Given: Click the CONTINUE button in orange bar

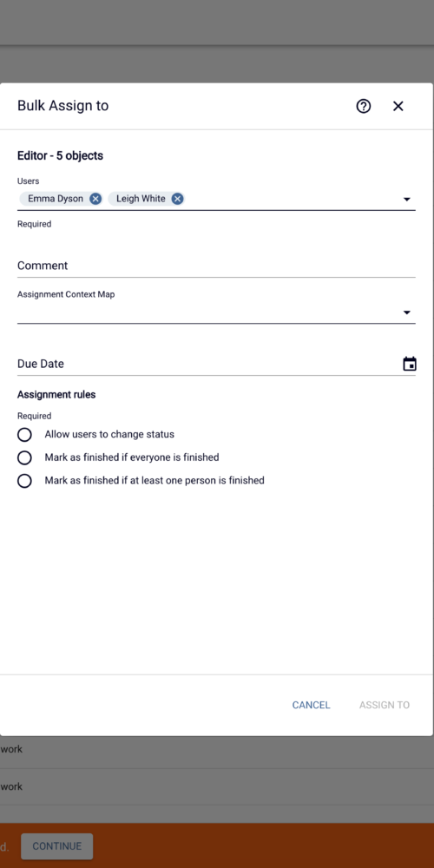Looking at the screenshot, I should [57, 846].
